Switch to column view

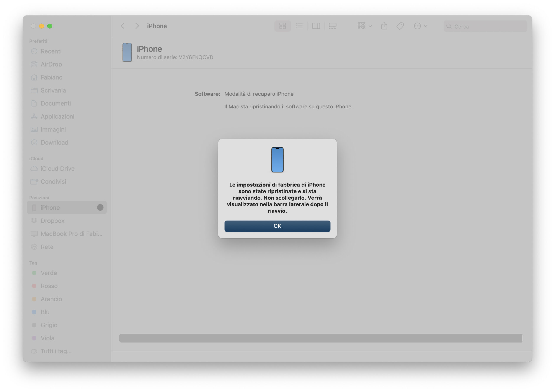pos(316,26)
